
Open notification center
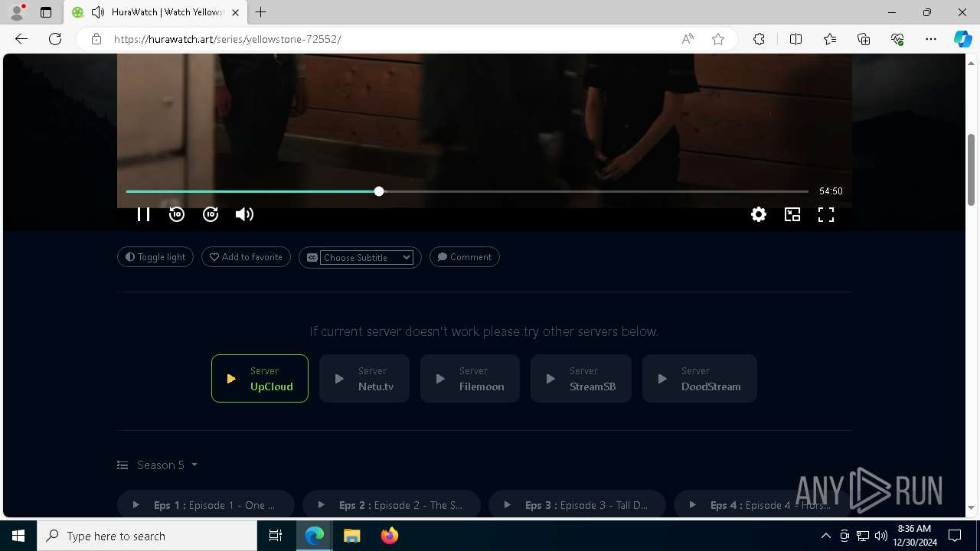(955, 536)
